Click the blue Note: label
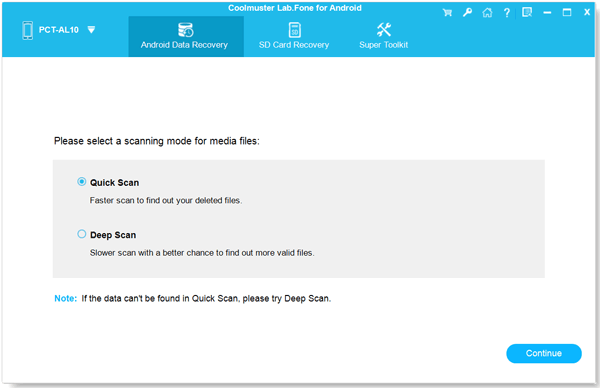The image size is (600, 388). pos(65,298)
